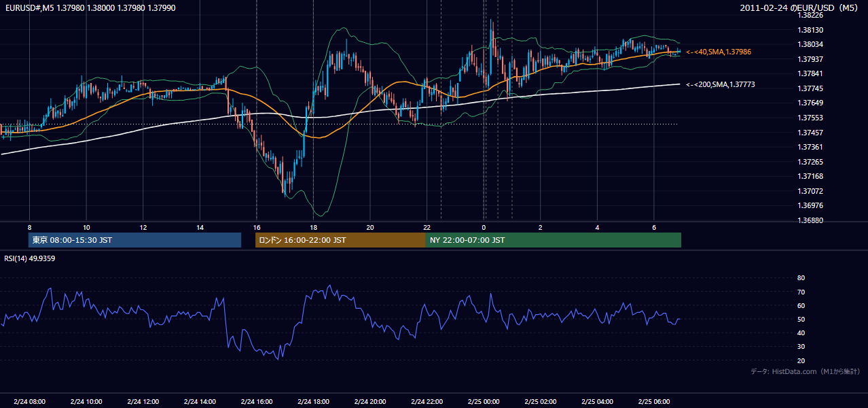This screenshot has height=408, width=868.
Task: Click price axis value 1.37168
Action: 810,176
